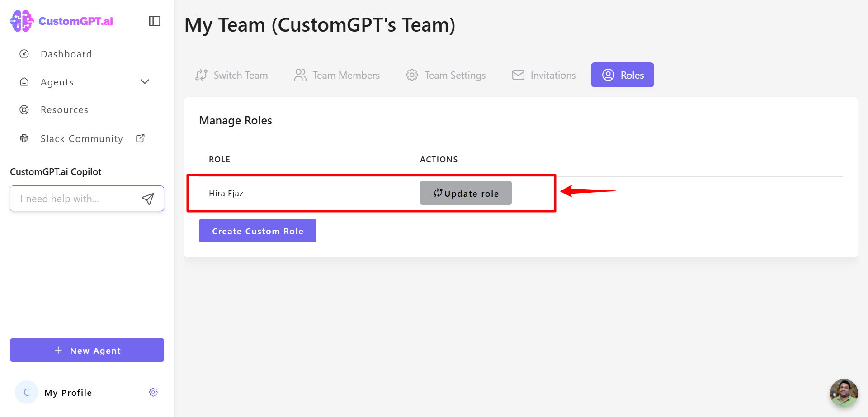The height and width of the screenshot is (417, 868).
Task: Click the Hira Ejaz role name
Action: (226, 194)
